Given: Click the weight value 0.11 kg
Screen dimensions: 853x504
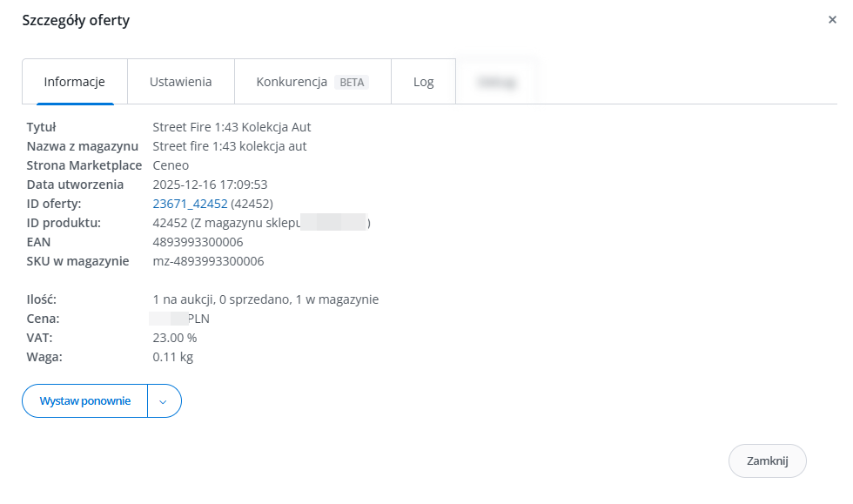Looking at the screenshot, I should pos(171,357).
